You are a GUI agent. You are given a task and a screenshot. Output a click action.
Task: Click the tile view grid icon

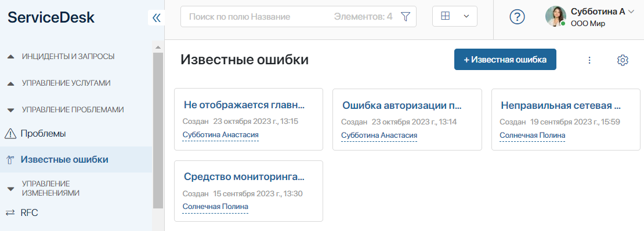445,16
